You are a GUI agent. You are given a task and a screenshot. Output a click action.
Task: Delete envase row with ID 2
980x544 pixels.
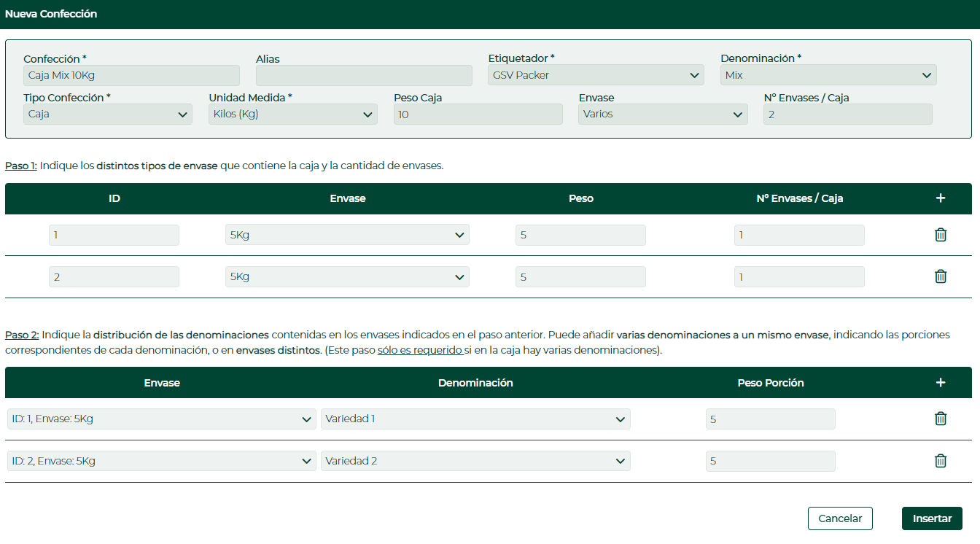[x=941, y=276]
